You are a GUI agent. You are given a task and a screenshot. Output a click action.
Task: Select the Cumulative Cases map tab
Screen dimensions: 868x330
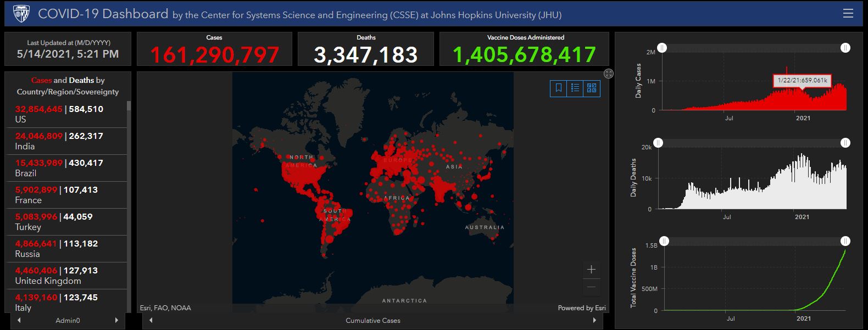[x=372, y=320]
